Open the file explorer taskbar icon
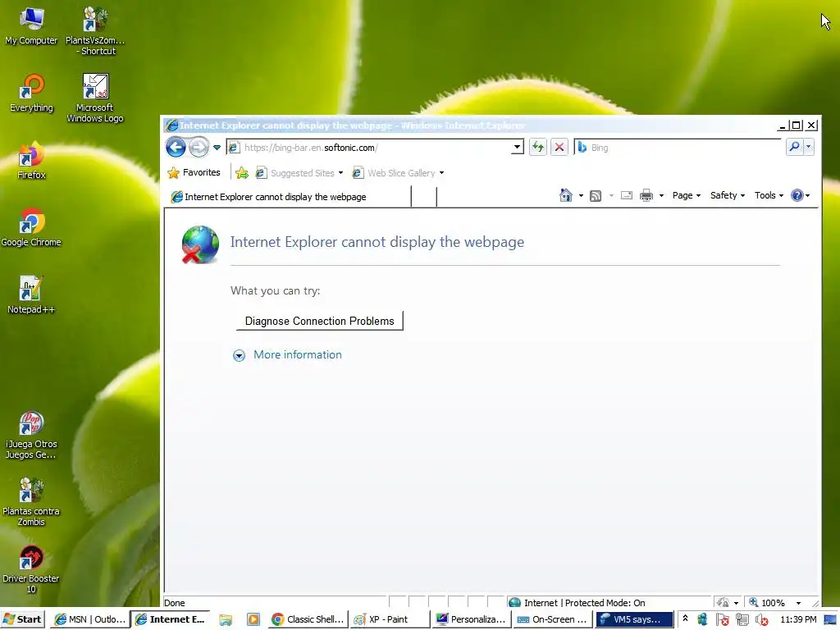This screenshot has width=840, height=630. 226,620
